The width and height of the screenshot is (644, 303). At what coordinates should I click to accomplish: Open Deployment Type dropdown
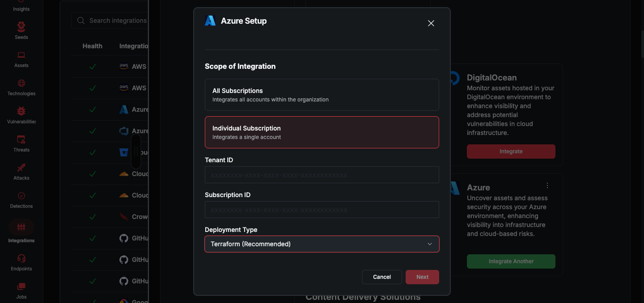pyautogui.click(x=322, y=244)
